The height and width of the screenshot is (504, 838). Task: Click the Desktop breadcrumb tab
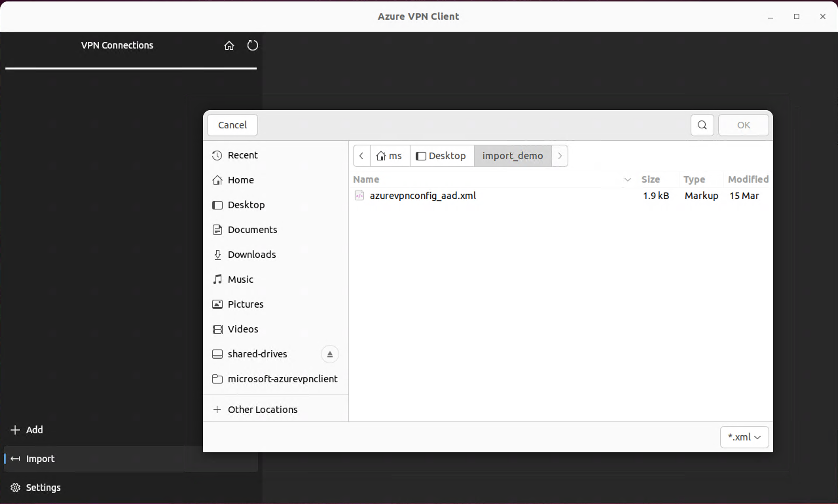[441, 156]
